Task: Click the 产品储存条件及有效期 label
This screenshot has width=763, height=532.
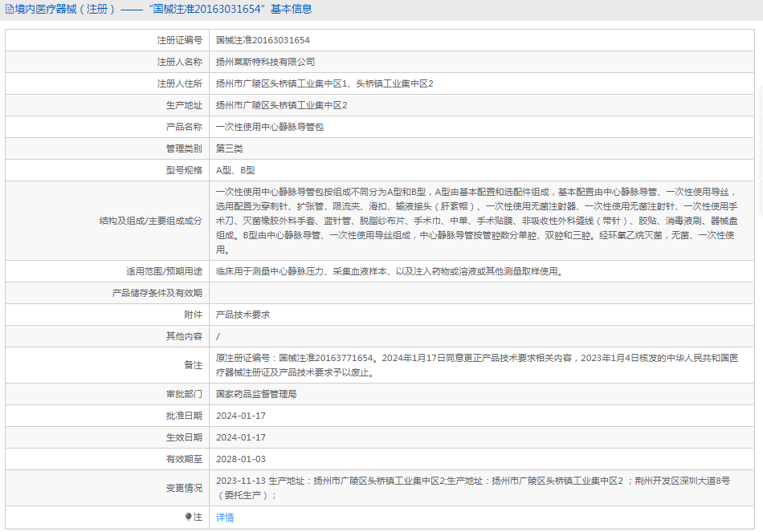Action: (157, 293)
